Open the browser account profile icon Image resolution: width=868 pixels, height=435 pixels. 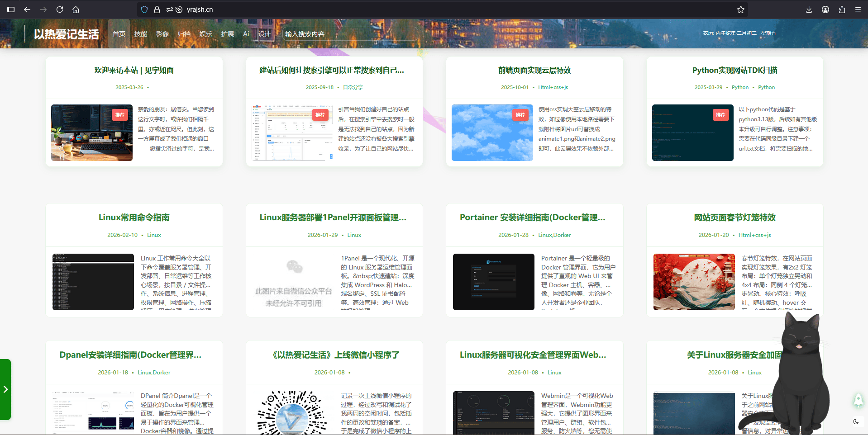coord(825,9)
